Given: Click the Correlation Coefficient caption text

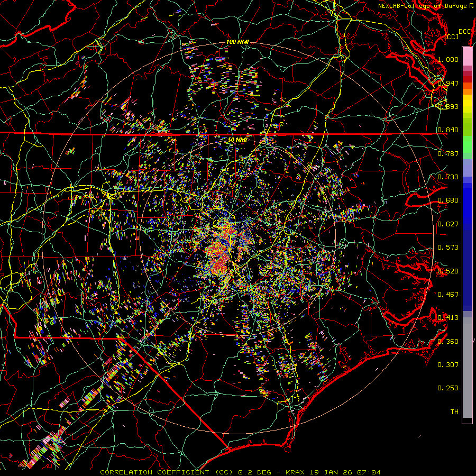Looking at the screenshot, I should pyautogui.click(x=166, y=472).
